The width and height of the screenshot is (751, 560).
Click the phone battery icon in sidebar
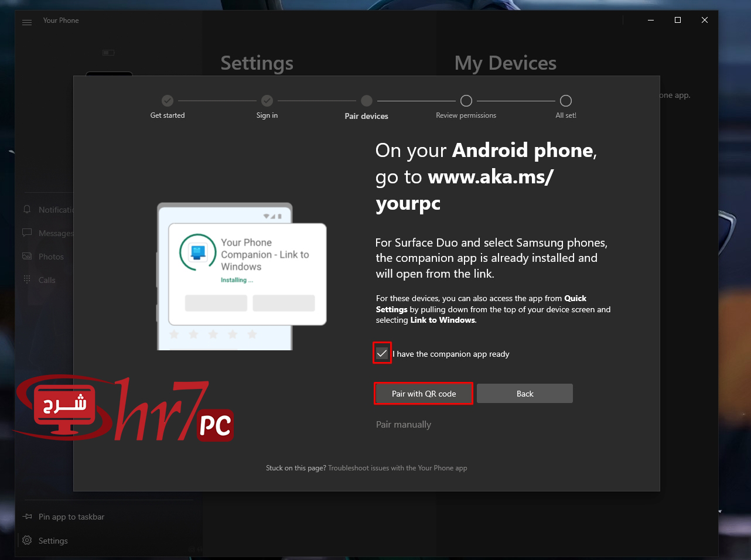pos(108,53)
